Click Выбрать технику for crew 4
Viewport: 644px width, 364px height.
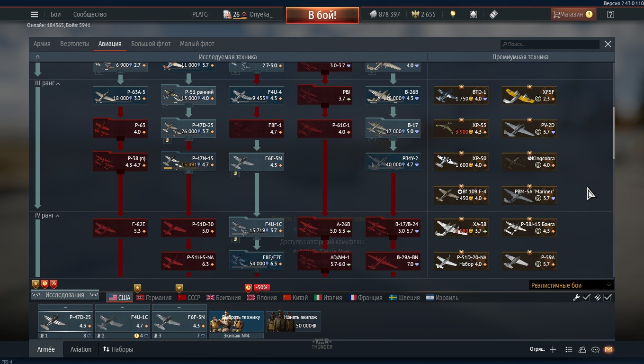[236, 321]
